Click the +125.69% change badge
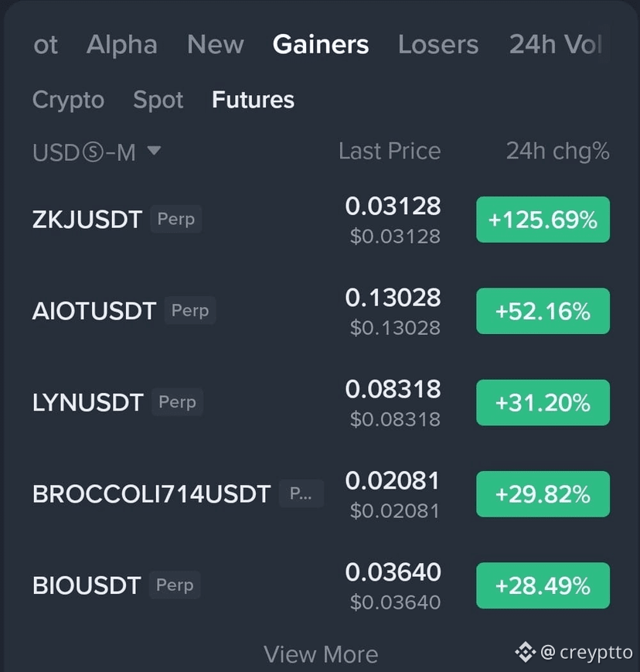Screen dimensions: 640x672 coord(543,220)
